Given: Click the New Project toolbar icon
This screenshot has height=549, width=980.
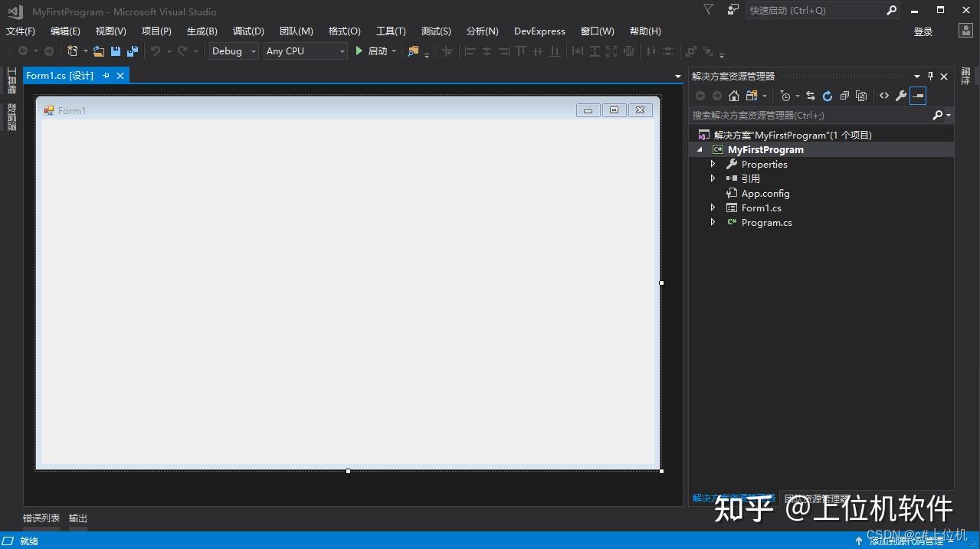Looking at the screenshot, I should pos(73,51).
